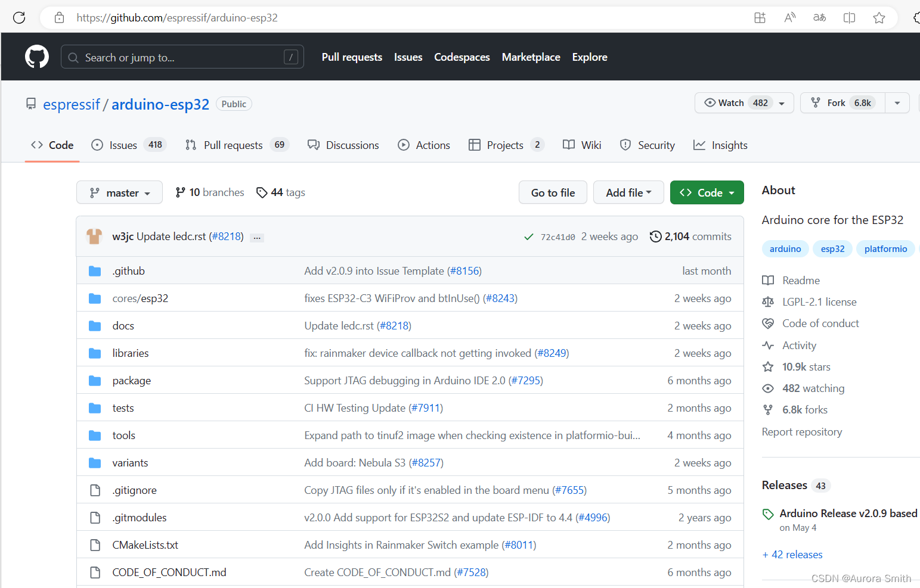Open pull request #8249 link
This screenshot has width=920, height=588.
pos(552,353)
